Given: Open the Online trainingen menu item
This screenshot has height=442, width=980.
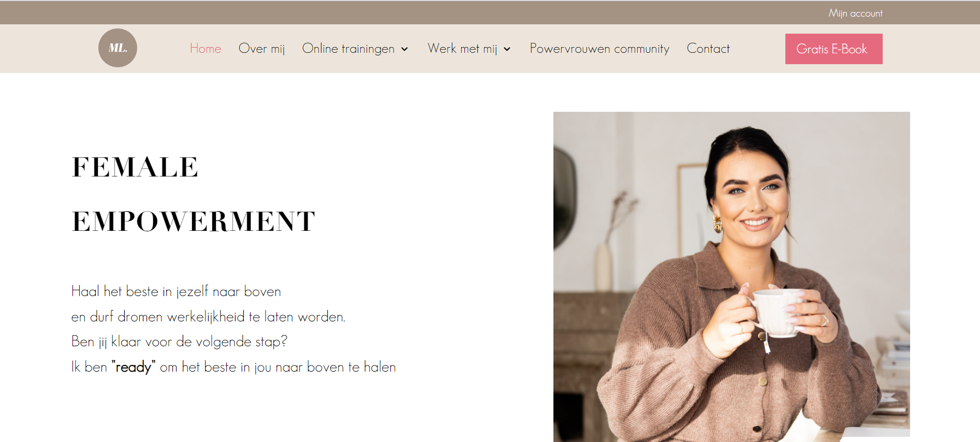Looking at the screenshot, I should [x=348, y=49].
